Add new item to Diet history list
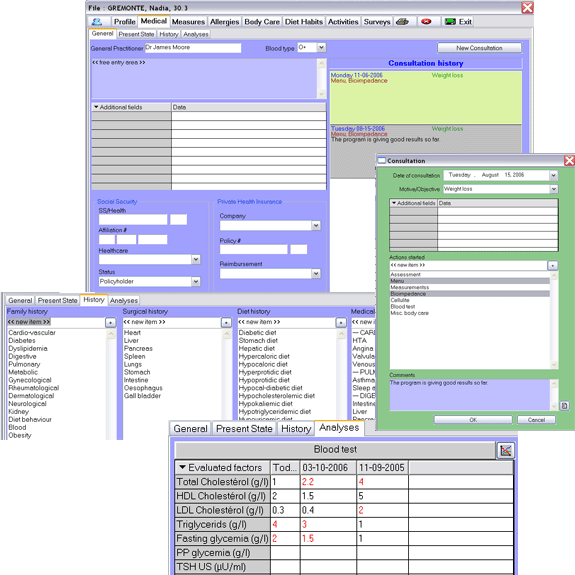Image resolution: width=575 pixels, height=575 pixels. [341, 322]
